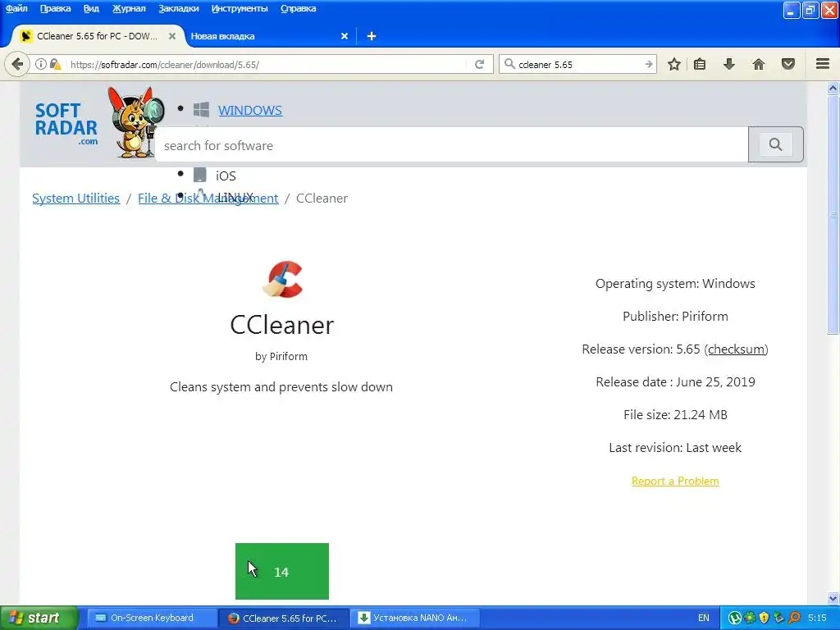Image resolution: width=840 pixels, height=630 pixels.
Task: Click the scrollbar down arrow
Action: (833, 598)
